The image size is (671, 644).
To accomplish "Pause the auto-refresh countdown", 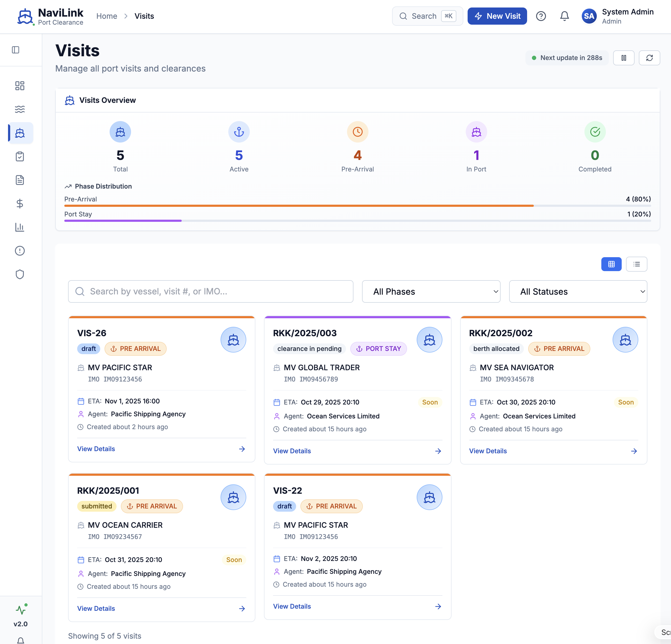I will (623, 58).
